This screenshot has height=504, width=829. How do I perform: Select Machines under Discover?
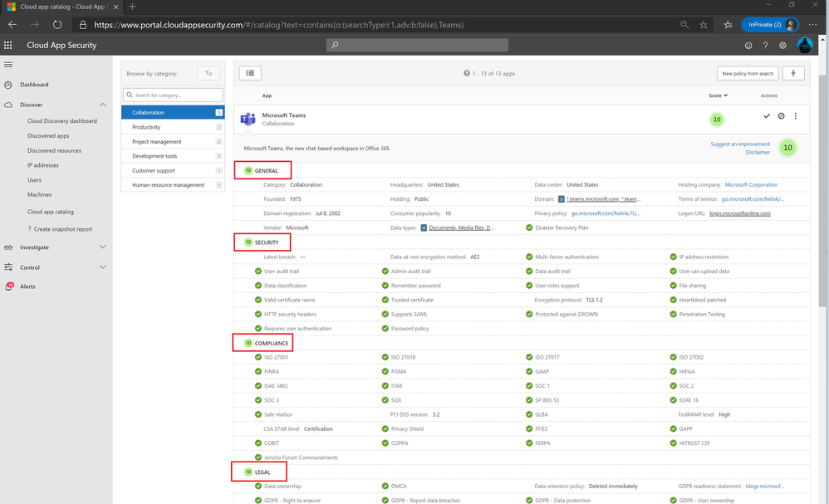pos(39,194)
